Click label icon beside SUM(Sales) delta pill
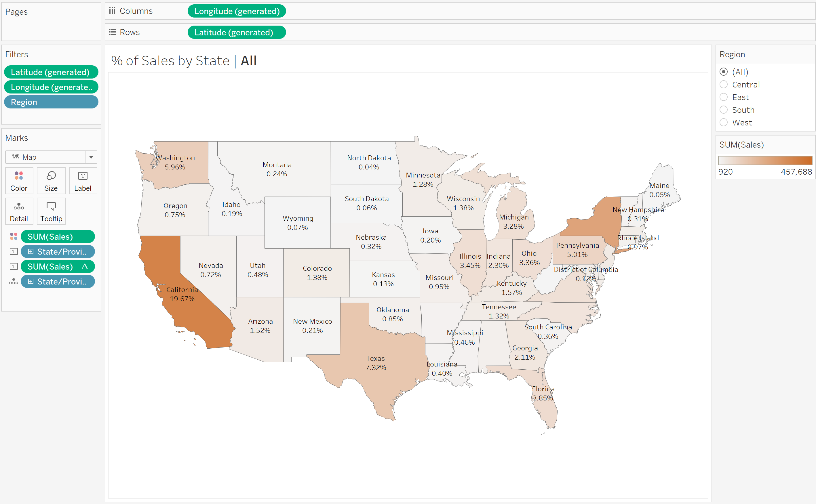 [x=14, y=266]
